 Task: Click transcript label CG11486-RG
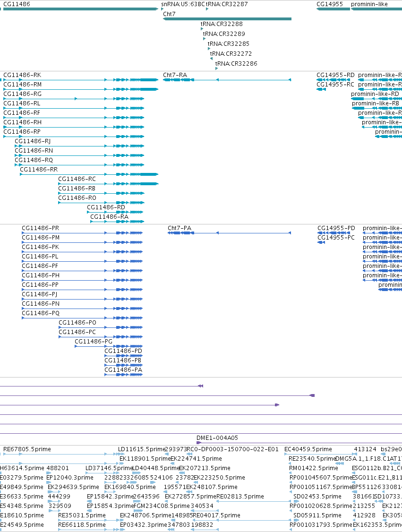pos(23,94)
